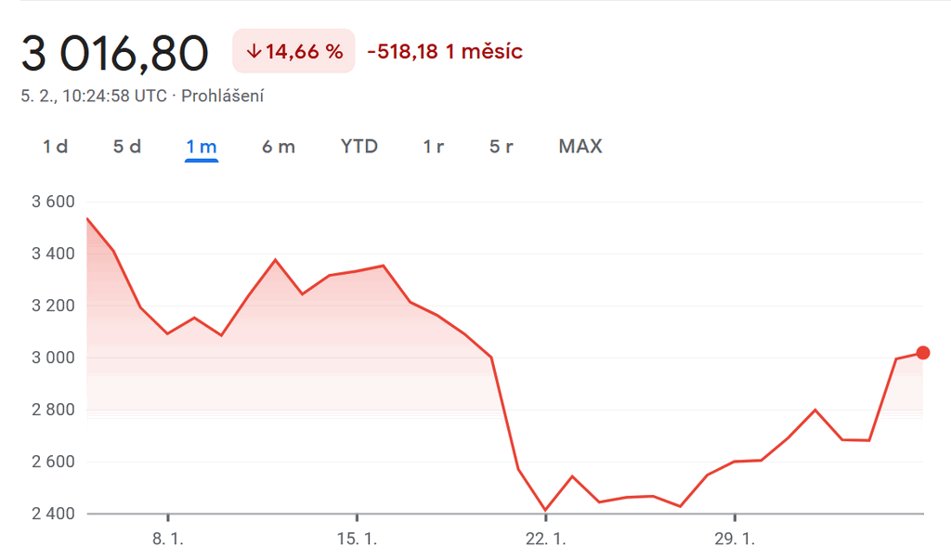Click the -518,18 1 měsíc change text
The image size is (951, 560).
click(445, 52)
